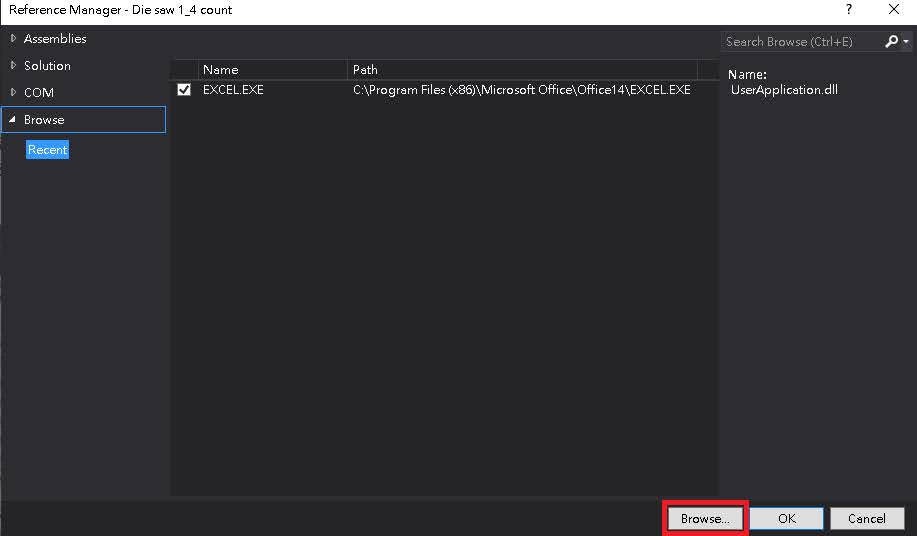The height and width of the screenshot is (536, 917).
Task: Focus the Search Browse input field
Action: click(x=801, y=42)
